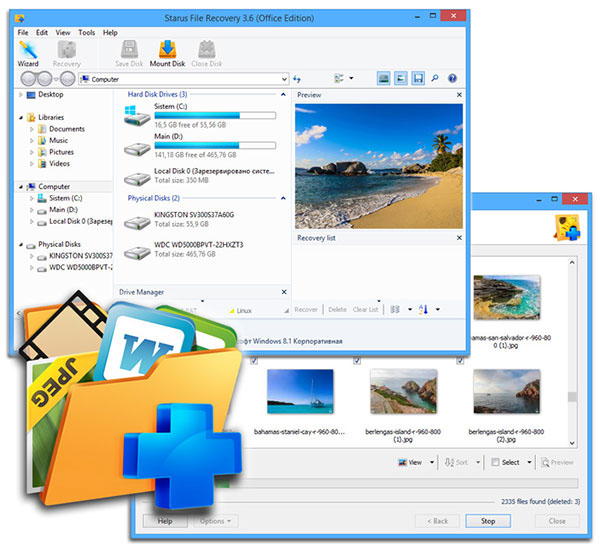Image resolution: width=600 pixels, height=544 pixels.
Task: Click the Mount Disk icon
Action: pos(167,54)
